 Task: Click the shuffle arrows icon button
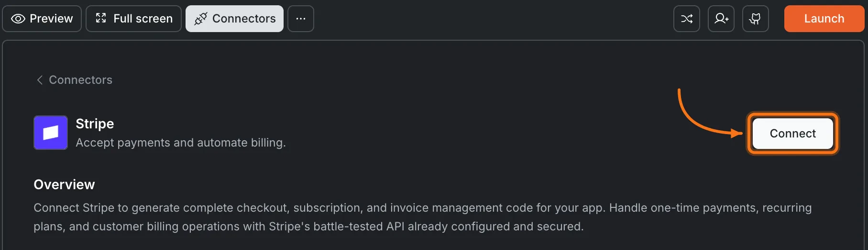686,19
